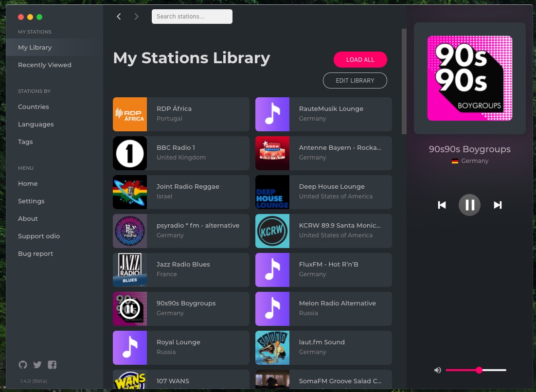Click the German flag under 90s90s Boygroups
The image size is (536, 392).
[x=455, y=161]
